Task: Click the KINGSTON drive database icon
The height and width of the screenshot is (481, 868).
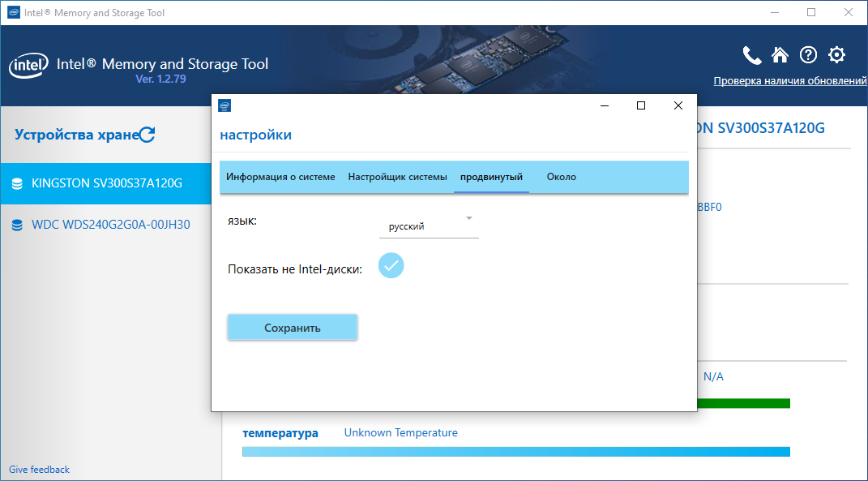Action: (x=17, y=183)
